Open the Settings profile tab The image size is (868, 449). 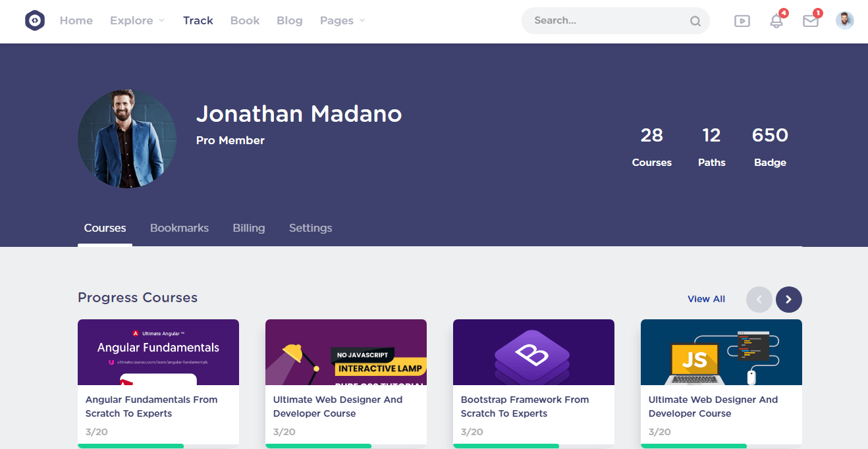[310, 228]
